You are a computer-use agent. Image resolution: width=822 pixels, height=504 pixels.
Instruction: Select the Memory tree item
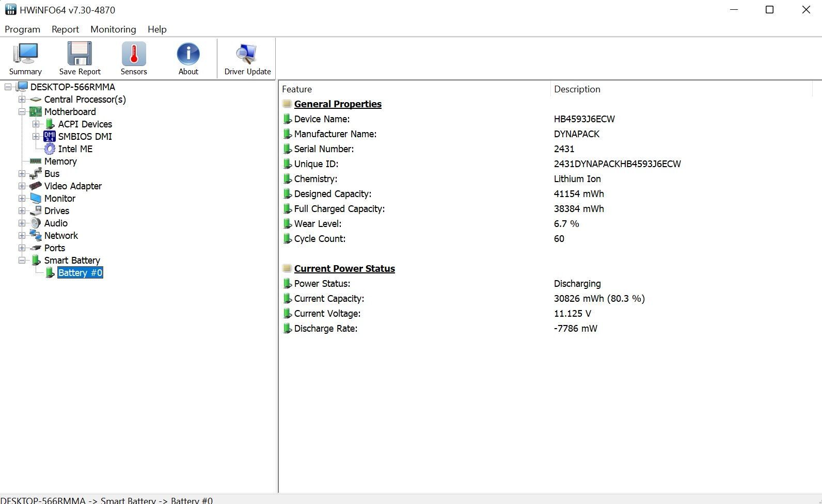pyautogui.click(x=60, y=161)
